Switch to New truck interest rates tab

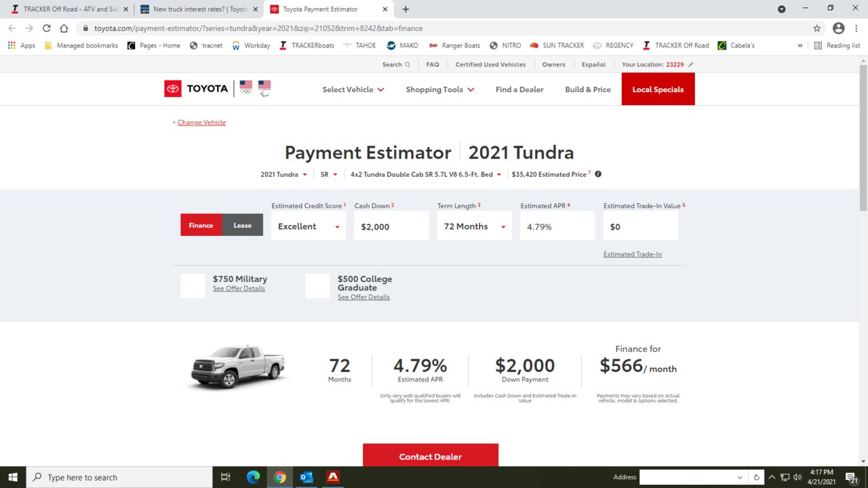point(198,9)
